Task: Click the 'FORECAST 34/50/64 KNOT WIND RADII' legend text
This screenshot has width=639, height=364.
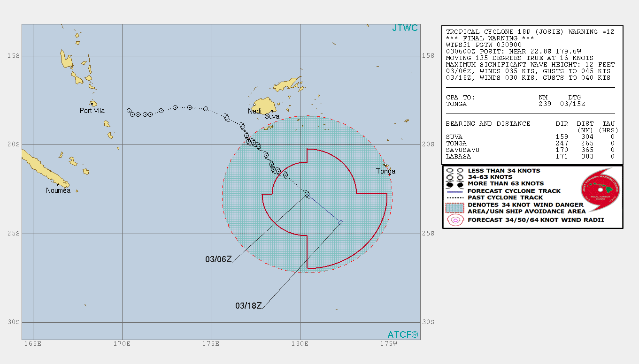Action: click(536, 220)
